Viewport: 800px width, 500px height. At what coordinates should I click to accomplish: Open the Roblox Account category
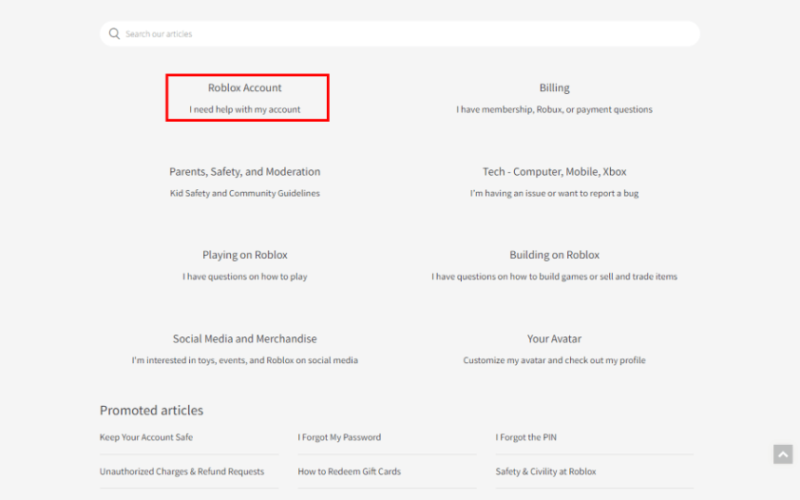pos(245,88)
